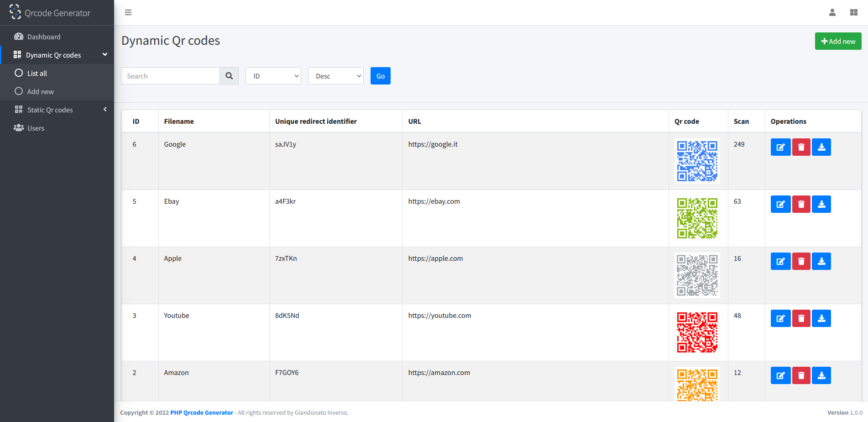Click the search magnifier button
Image resolution: width=868 pixels, height=422 pixels.
coord(229,76)
